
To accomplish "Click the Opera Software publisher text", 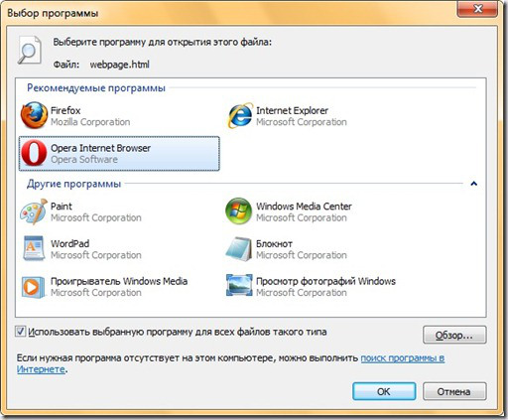I will click(x=84, y=159).
